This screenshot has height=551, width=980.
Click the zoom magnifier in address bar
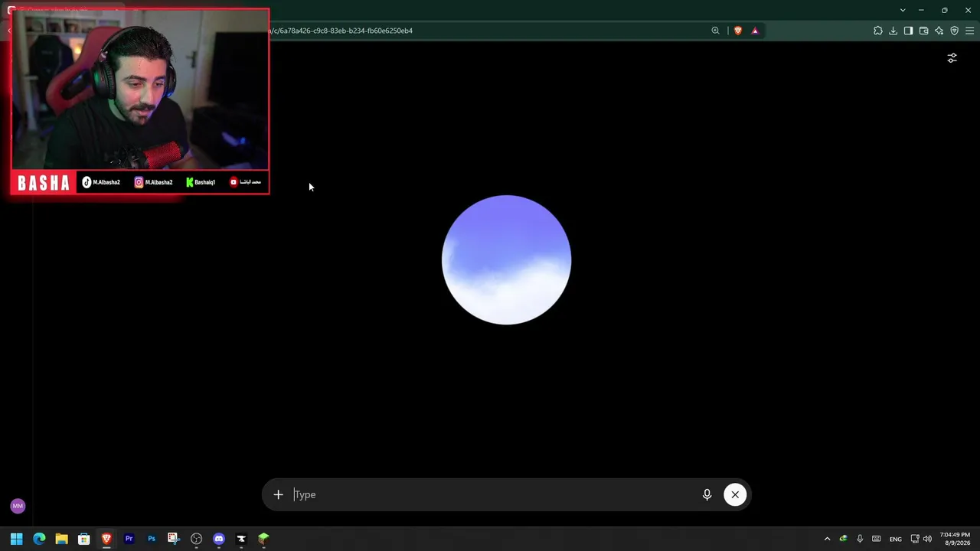tap(715, 31)
